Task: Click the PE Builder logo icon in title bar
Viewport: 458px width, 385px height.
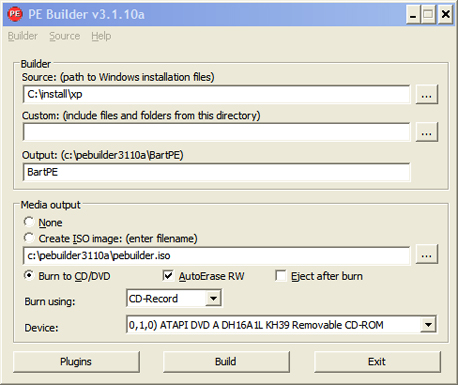Action: 15,14
